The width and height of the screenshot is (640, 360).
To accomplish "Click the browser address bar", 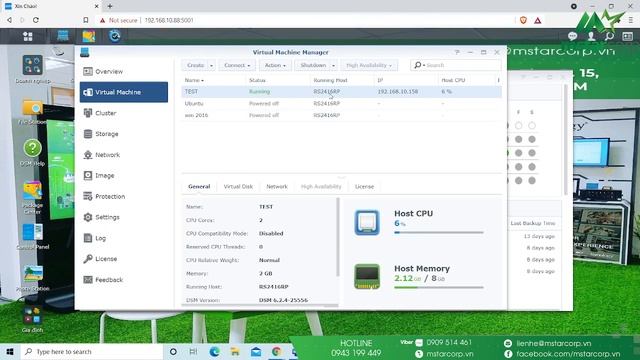I will [306, 20].
